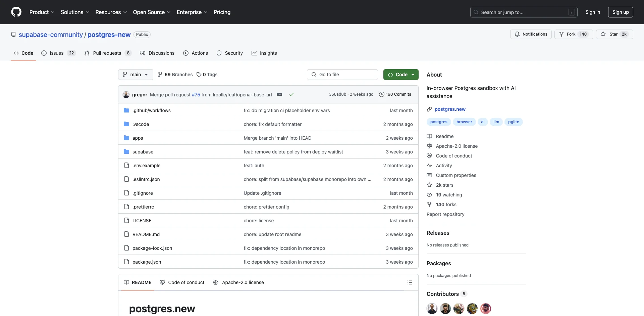Click the history clock icon by 160 Commits
This screenshot has width=644, height=316.
pyautogui.click(x=382, y=95)
